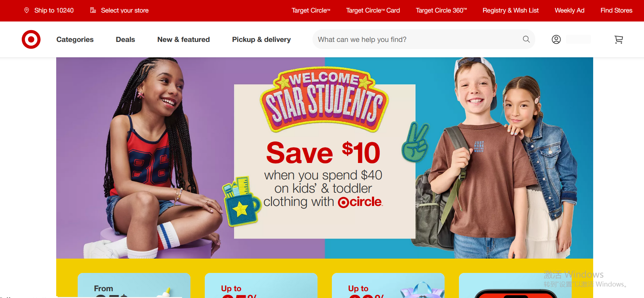Open Registry & Wish List
This screenshot has height=298, width=644.
[510, 10]
